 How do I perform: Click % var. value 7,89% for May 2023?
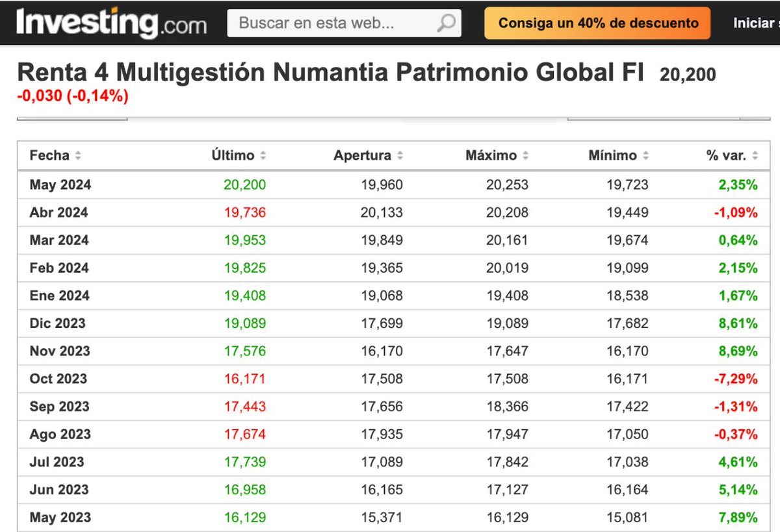point(738,518)
